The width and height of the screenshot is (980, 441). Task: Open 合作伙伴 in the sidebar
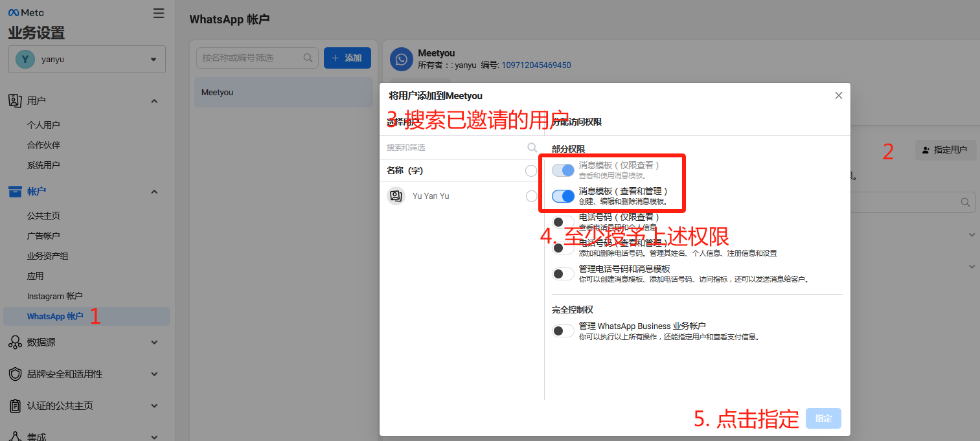(x=43, y=145)
